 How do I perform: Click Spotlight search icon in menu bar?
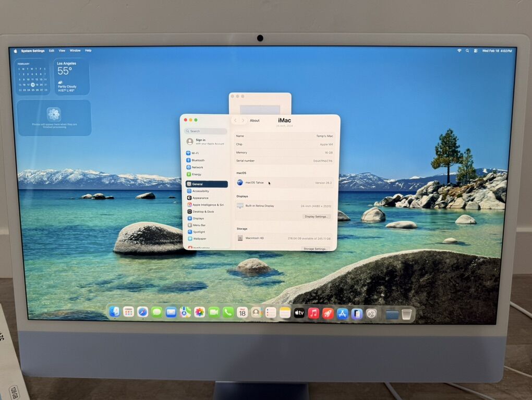click(x=467, y=51)
